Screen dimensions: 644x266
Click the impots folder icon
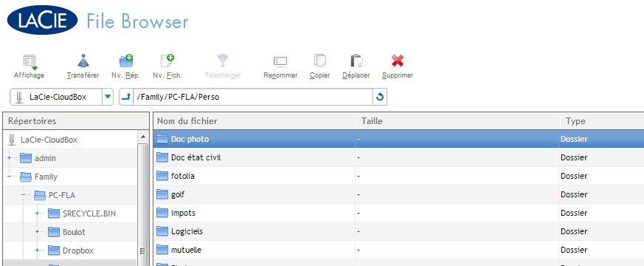[x=162, y=213]
